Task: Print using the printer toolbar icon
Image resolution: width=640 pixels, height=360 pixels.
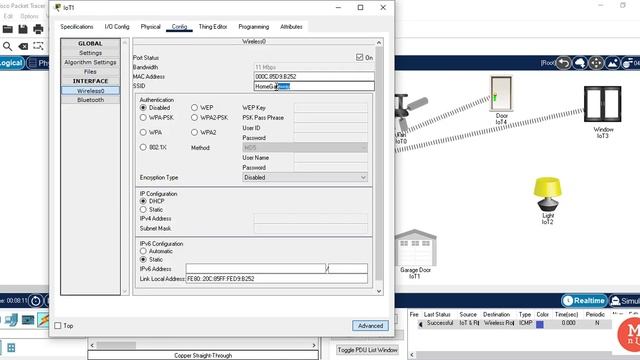Action: [38, 29]
